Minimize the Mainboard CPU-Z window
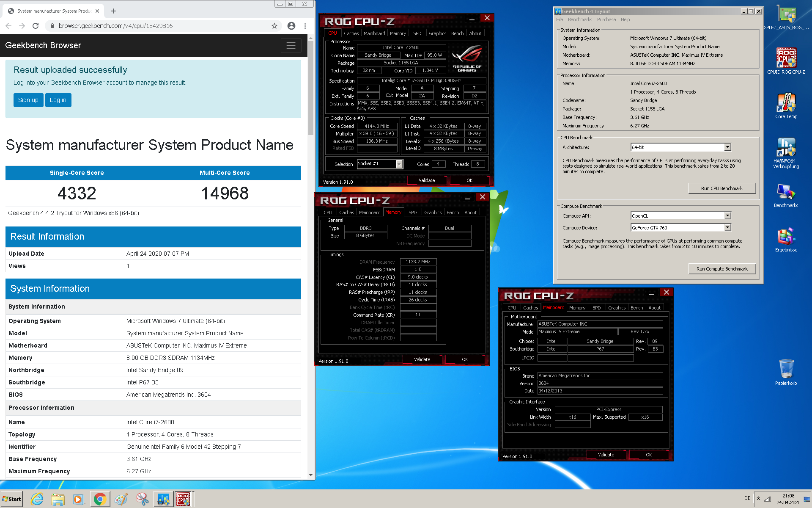The width and height of the screenshot is (812, 508). tap(651, 293)
